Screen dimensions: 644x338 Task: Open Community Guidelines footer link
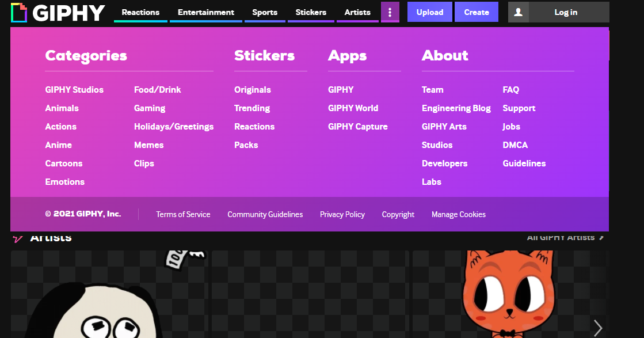[265, 214]
